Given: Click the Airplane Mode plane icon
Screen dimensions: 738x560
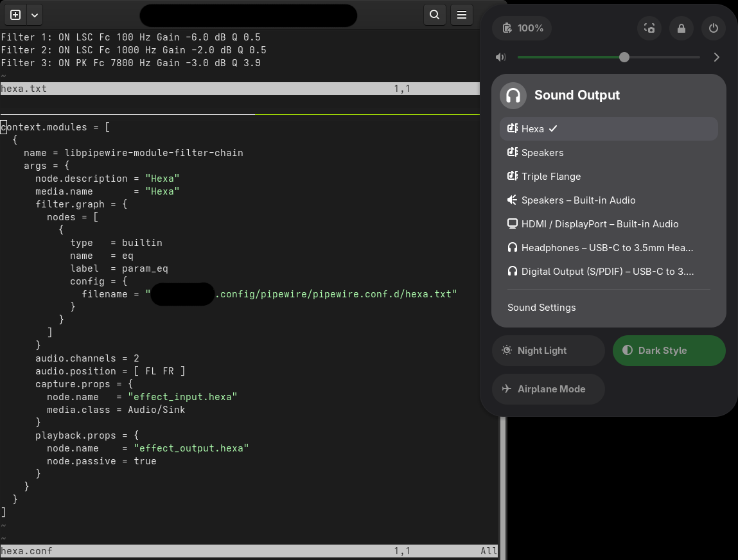Looking at the screenshot, I should click(507, 389).
